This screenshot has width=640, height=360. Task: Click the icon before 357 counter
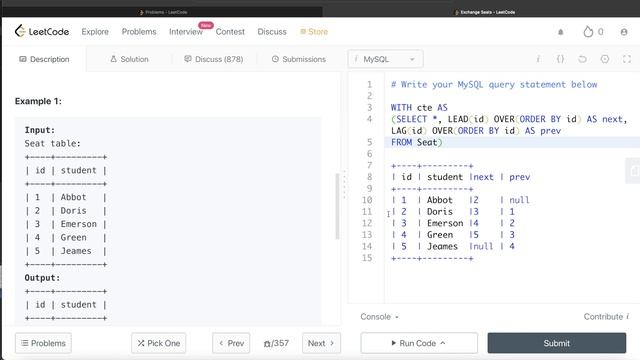pos(267,344)
